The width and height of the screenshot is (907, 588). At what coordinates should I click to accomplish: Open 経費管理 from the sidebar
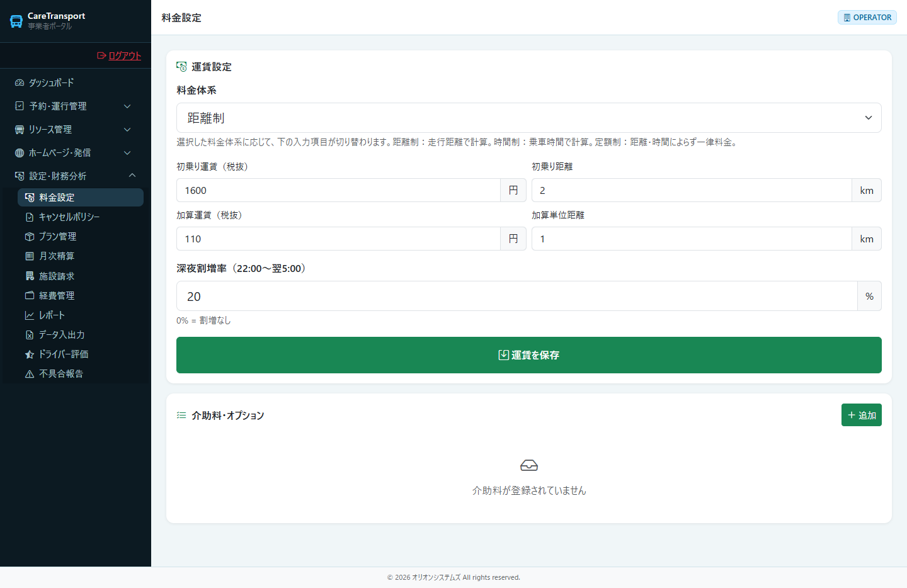tap(81, 296)
